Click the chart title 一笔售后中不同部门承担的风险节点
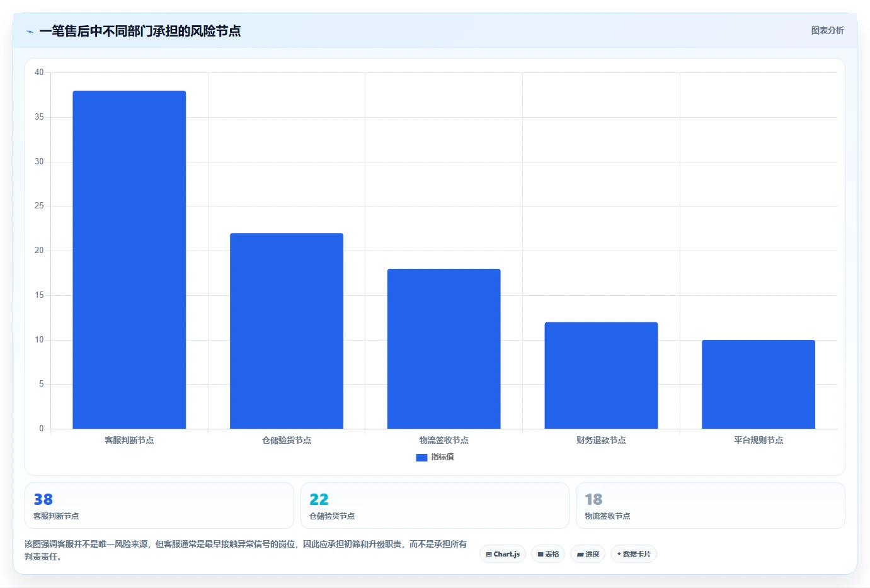Viewport: 870px width, 588px height. point(140,31)
